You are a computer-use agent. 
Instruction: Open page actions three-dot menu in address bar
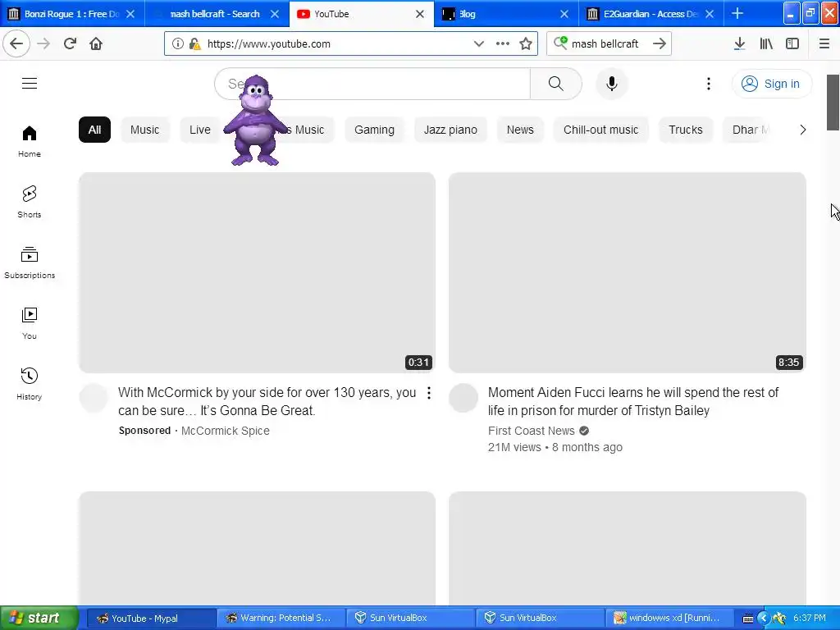click(x=503, y=44)
